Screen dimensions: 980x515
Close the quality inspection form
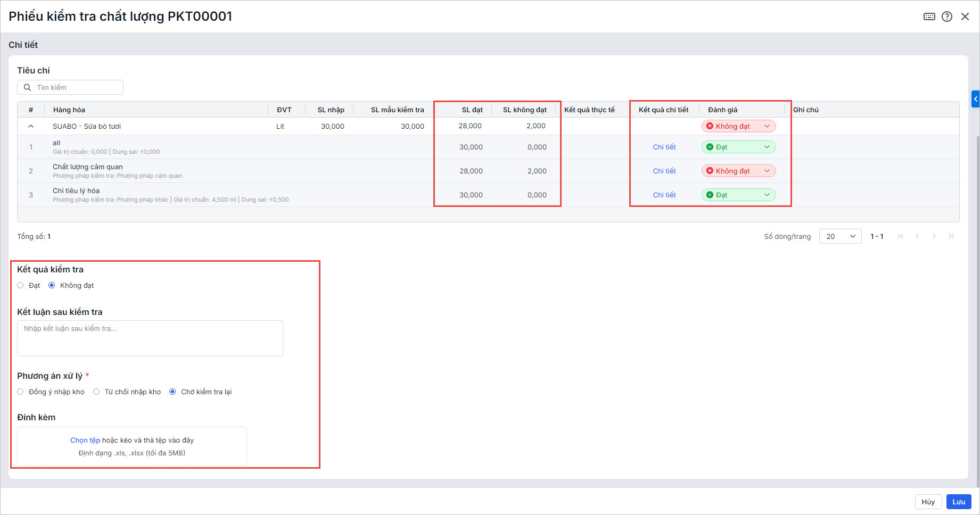(965, 16)
